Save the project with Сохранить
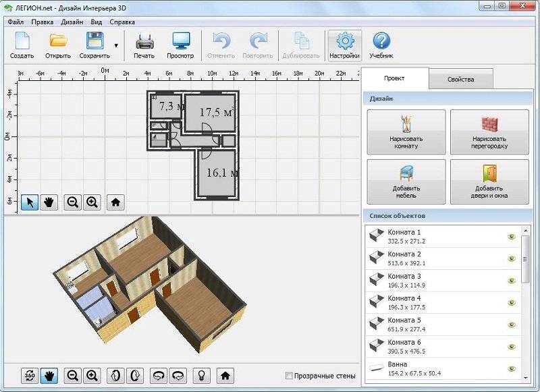This screenshot has height=392, width=540. click(94, 45)
